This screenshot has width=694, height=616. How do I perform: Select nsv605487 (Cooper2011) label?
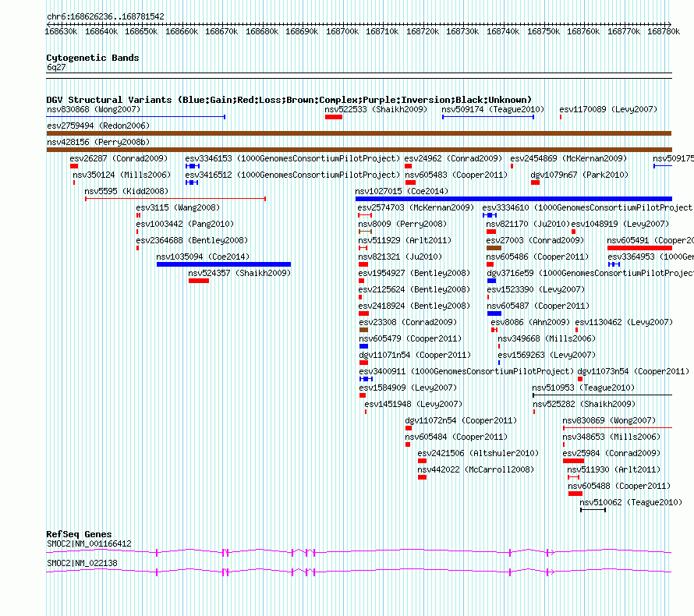coord(538,306)
